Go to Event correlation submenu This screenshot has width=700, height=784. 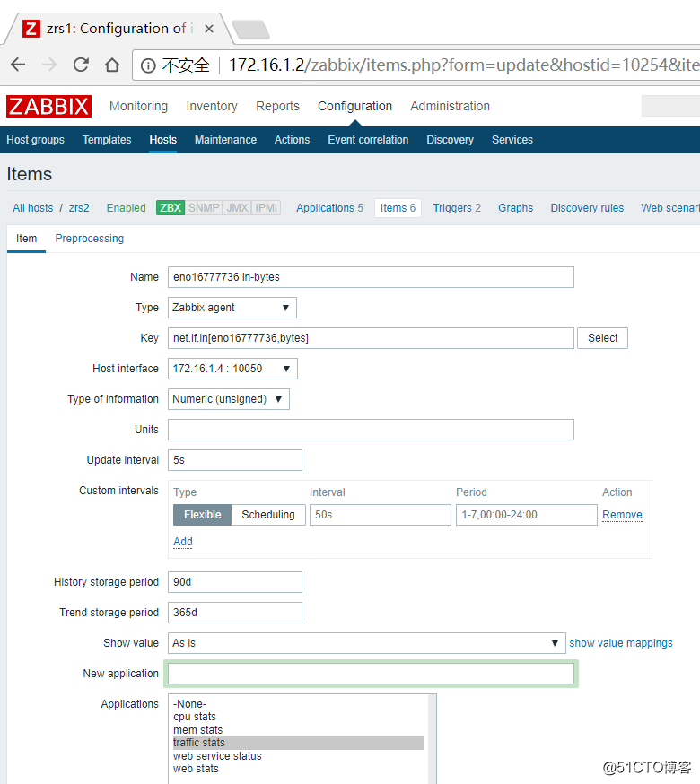368,140
